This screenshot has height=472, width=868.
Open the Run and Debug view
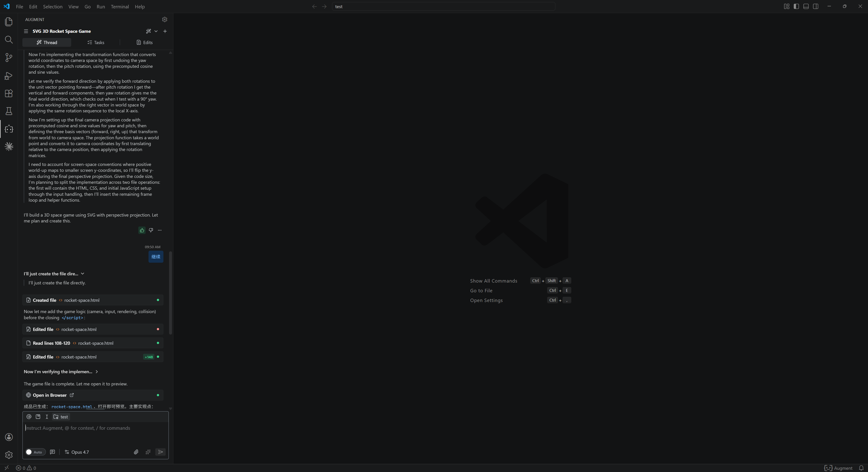click(9, 76)
